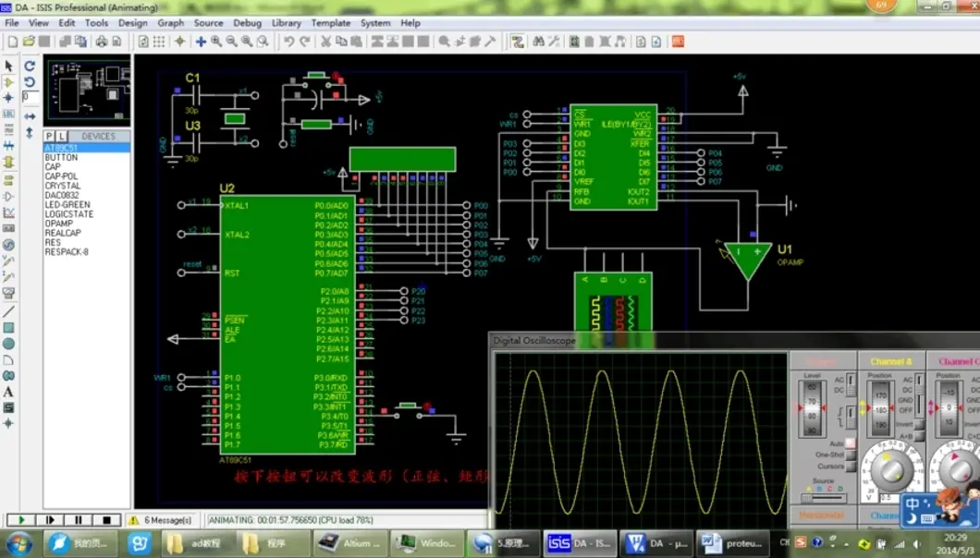980x558 pixels.
Task: Click the rotation angle input field
Action: [30, 97]
